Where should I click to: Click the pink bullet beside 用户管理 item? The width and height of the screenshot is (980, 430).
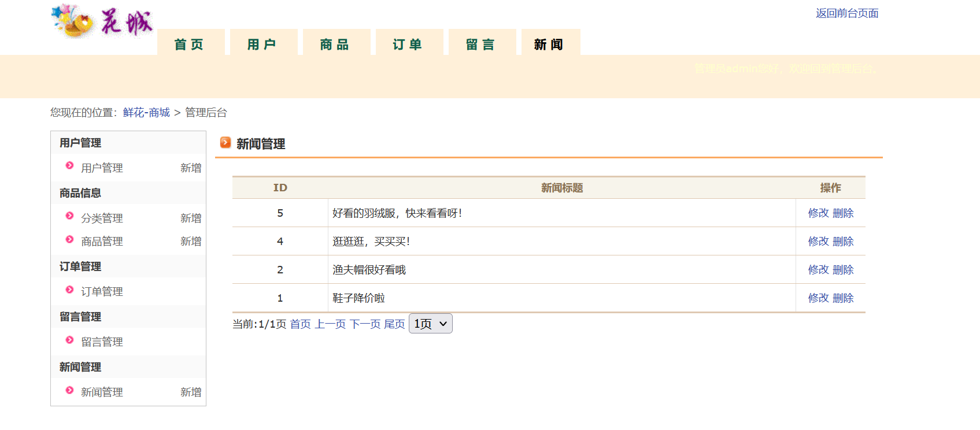[x=69, y=166]
